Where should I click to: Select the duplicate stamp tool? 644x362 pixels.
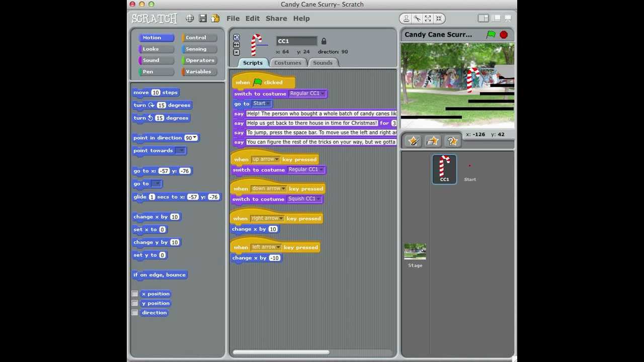(406, 19)
